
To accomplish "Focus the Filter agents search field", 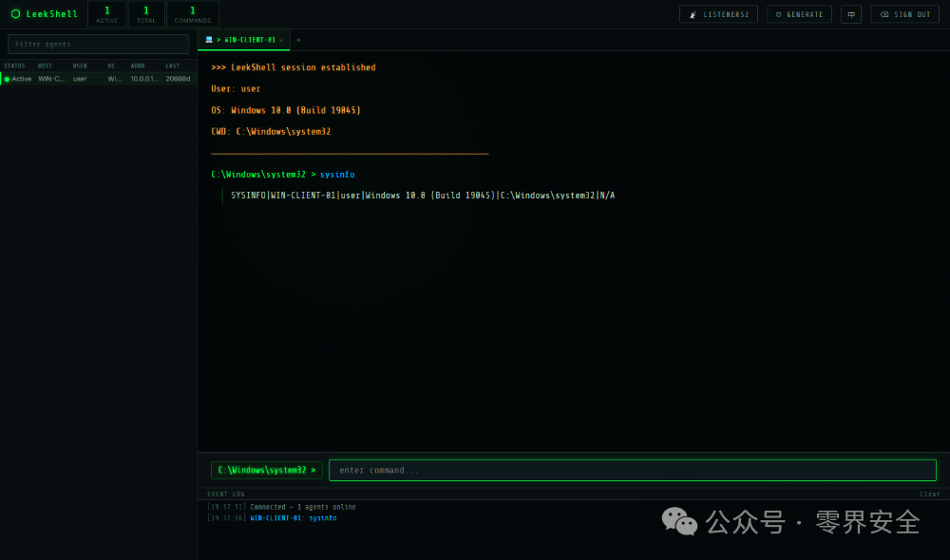I will (x=98, y=45).
